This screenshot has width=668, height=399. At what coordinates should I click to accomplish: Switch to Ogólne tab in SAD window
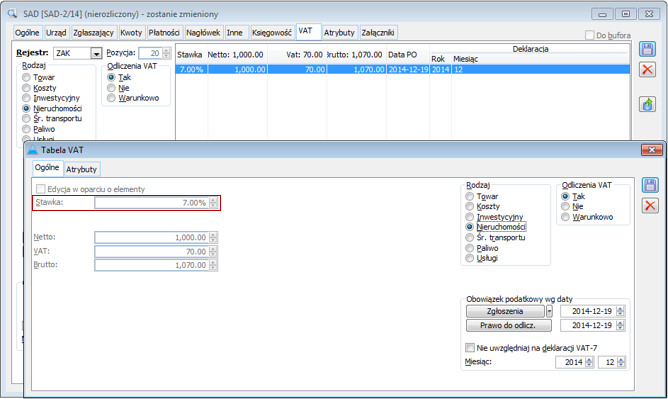click(x=27, y=32)
